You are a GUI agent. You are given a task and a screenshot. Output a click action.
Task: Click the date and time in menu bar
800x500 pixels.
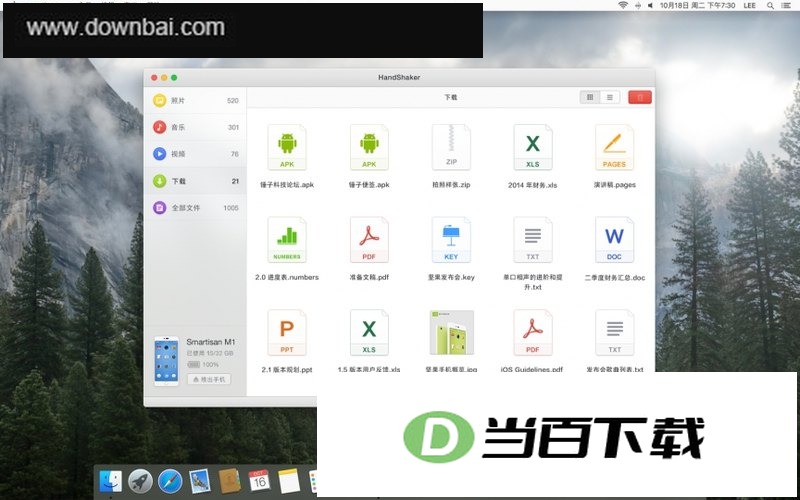click(x=697, y=5)
